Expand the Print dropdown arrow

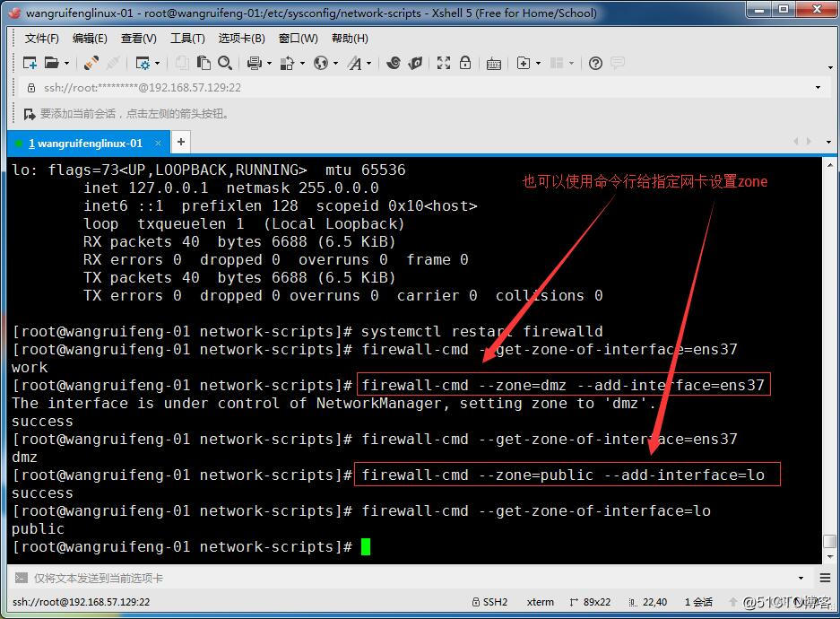pos(269,64)
